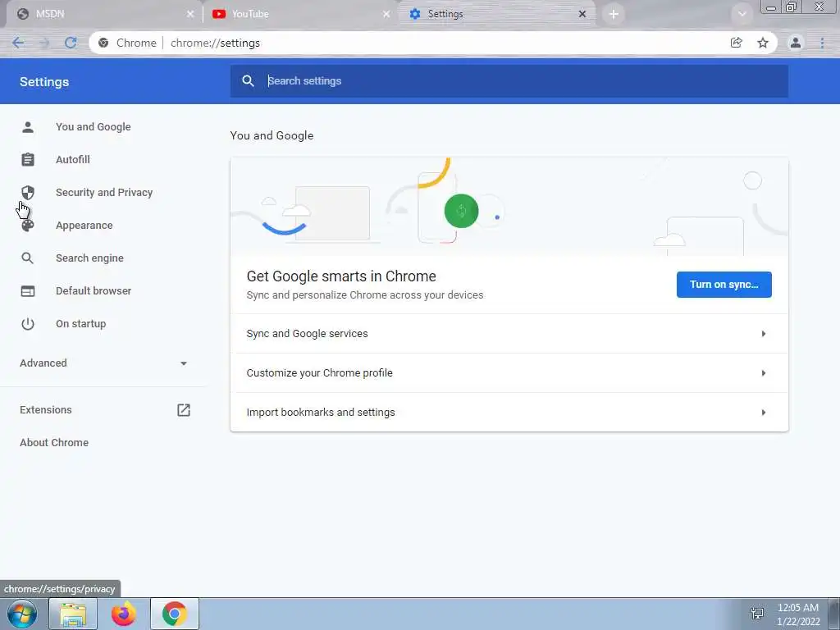Open the Windows Start menu
The height and width of the screenshot is (630, 840).
(21, 614)
